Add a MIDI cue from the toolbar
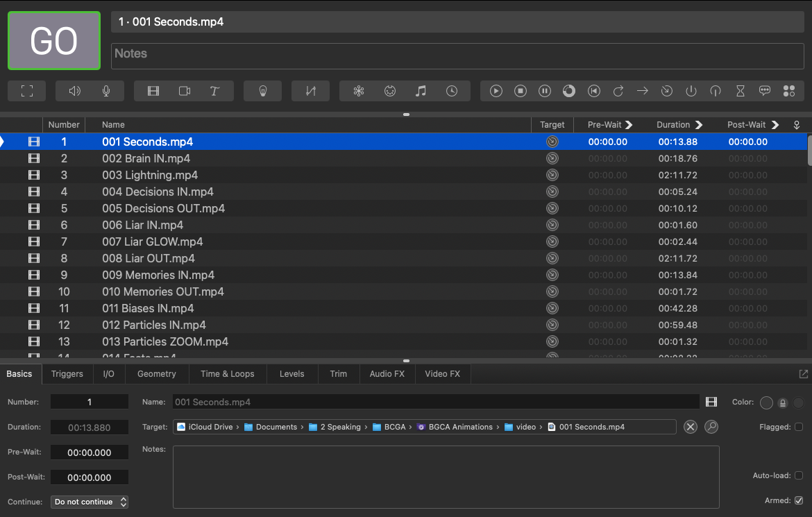812x517 pixels. pyautogui.click(x=389, y=91)
